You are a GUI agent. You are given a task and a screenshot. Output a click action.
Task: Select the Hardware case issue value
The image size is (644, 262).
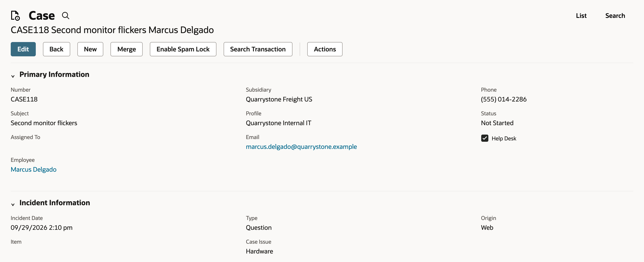259,251
